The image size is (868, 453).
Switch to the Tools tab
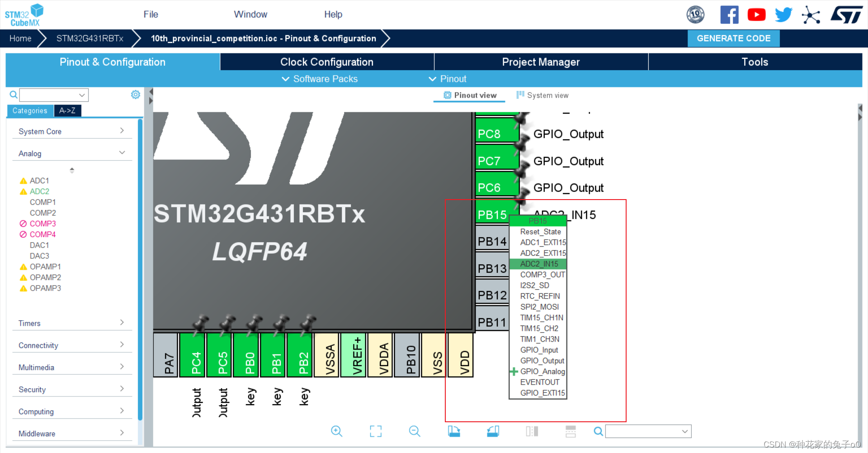pos(755,62)
